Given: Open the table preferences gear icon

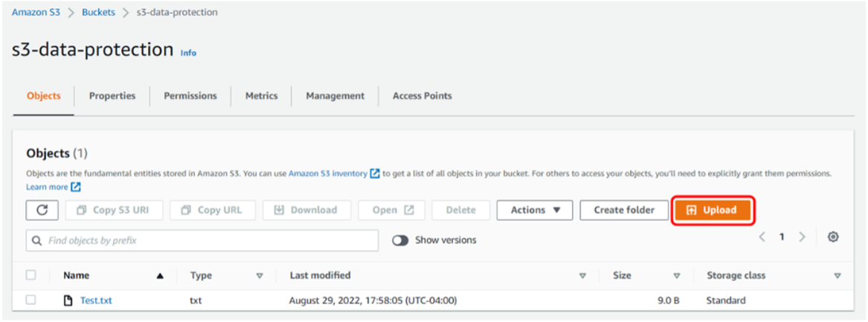Looking at the screenshot, I should (833, 237).
